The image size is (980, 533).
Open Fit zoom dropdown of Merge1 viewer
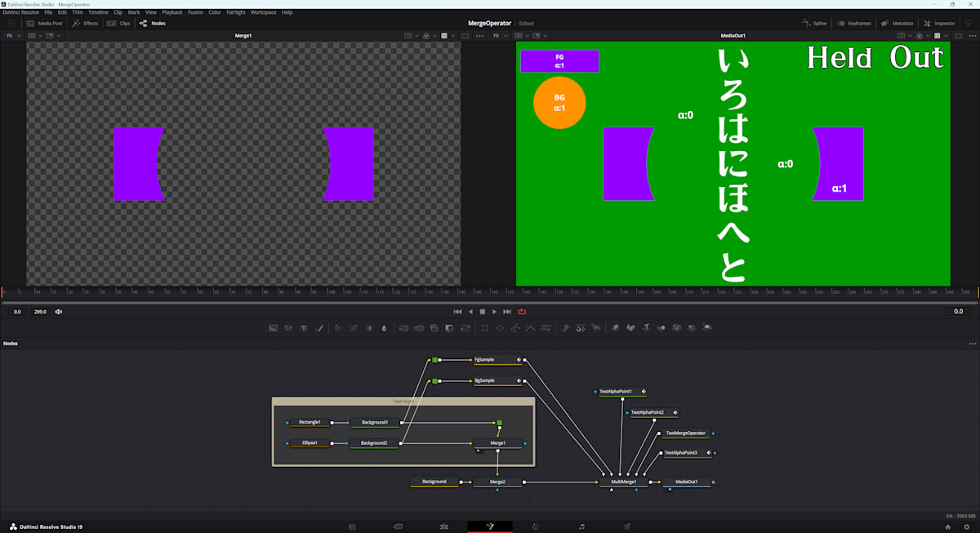pyautogui.click(x=14, y=36)
